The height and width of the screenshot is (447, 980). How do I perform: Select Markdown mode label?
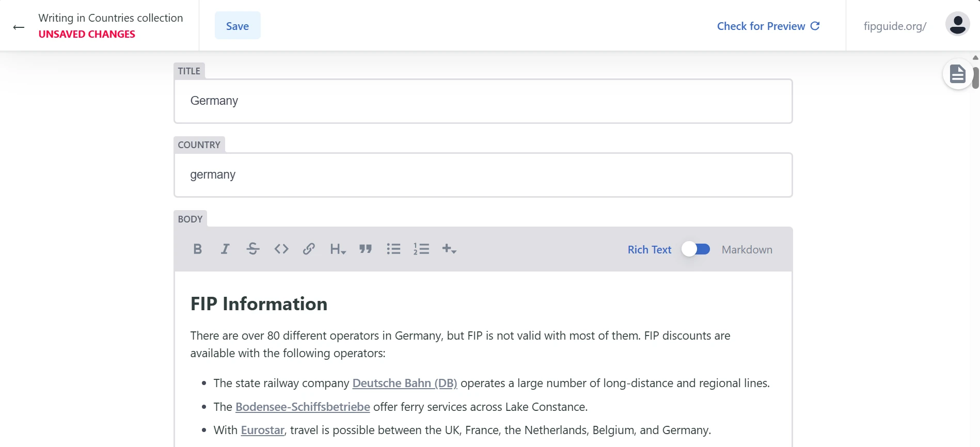(747, 250)
